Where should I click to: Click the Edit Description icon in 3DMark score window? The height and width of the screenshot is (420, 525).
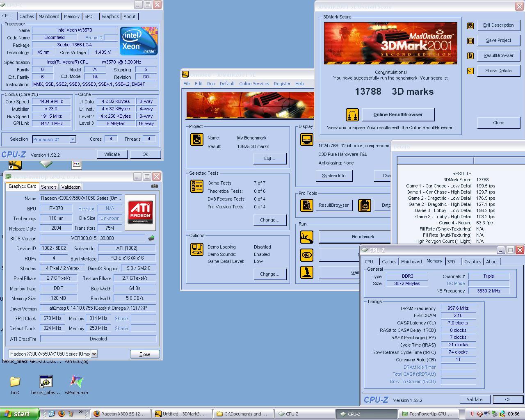470,25
